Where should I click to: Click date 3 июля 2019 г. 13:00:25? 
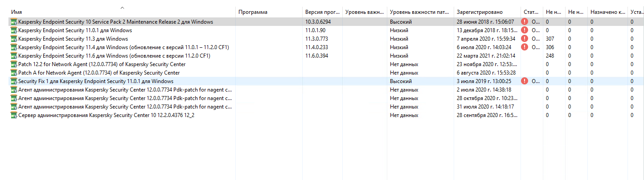(x=484, y=81)
